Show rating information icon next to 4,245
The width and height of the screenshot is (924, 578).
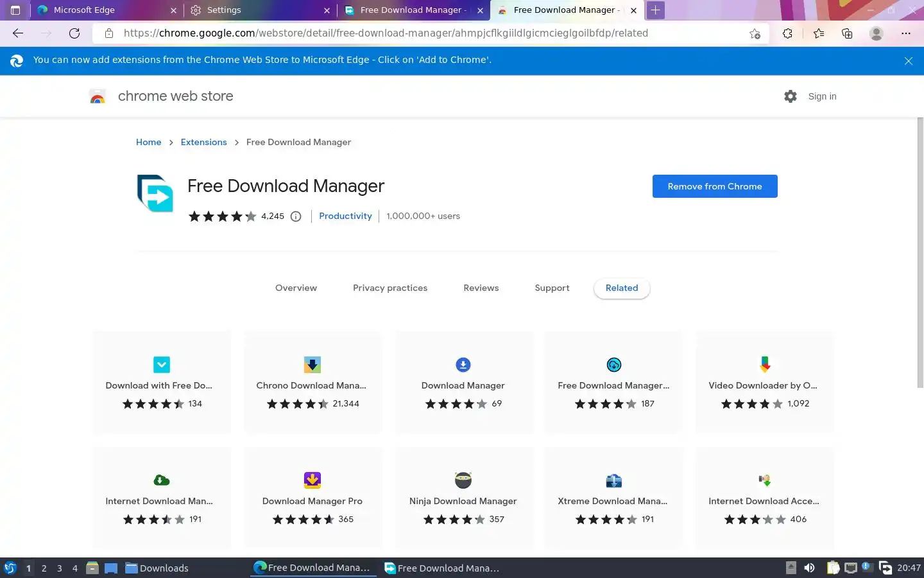click(296, 216)
